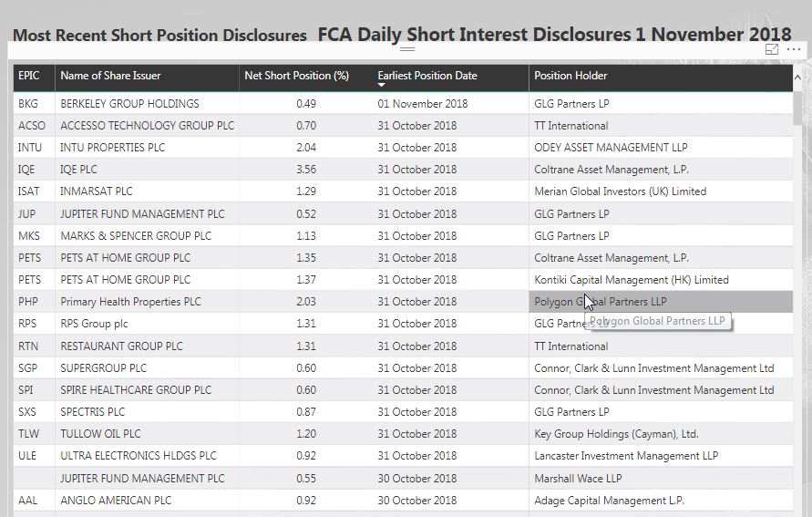This screenshot has width=812, height=517.
Task: Select the BERKELEY GROUP HOLDINGS row
Action: point(129,104)
